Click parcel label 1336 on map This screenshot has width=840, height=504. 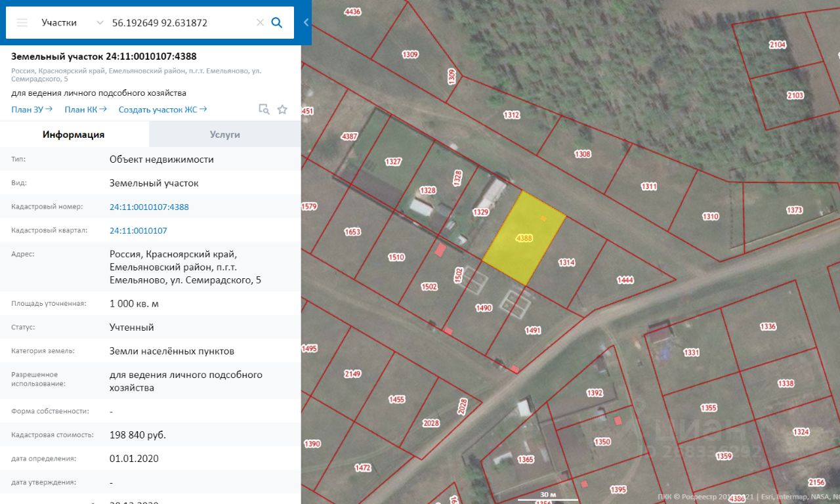pos(768,326)
